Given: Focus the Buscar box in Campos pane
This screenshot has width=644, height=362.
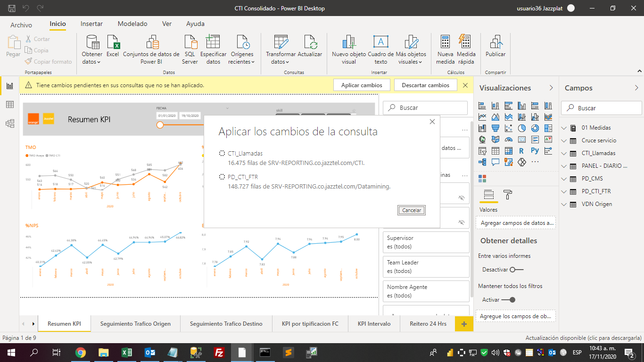Looking at the screenshot, I should click(x=601, y=108).
